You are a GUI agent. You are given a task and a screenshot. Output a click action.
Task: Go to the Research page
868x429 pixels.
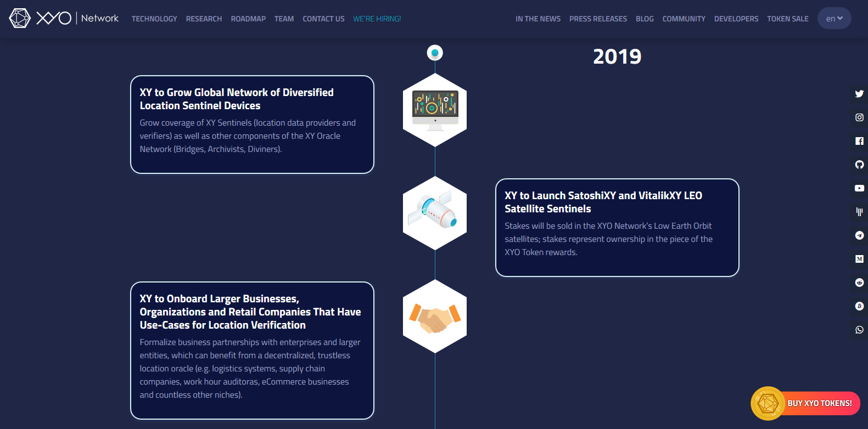point(204,19)
